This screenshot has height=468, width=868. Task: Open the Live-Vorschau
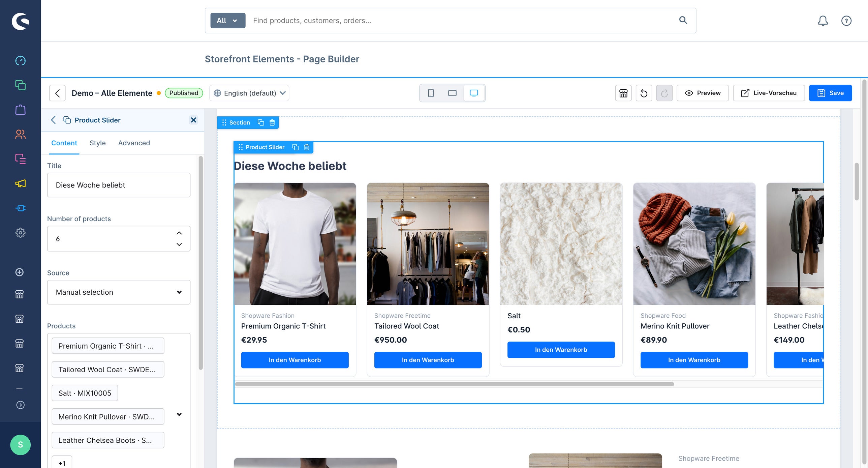[x=769, y=93]
